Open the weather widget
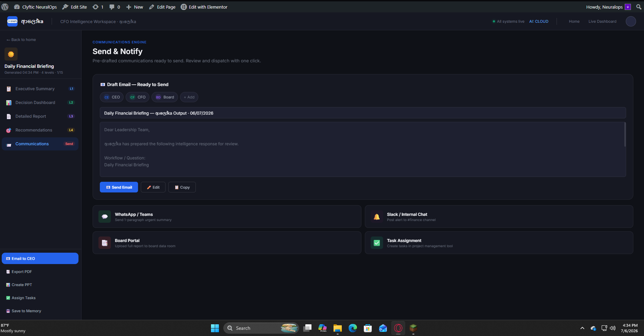Screen dimensions: 644x336 [x=14, y=328]
